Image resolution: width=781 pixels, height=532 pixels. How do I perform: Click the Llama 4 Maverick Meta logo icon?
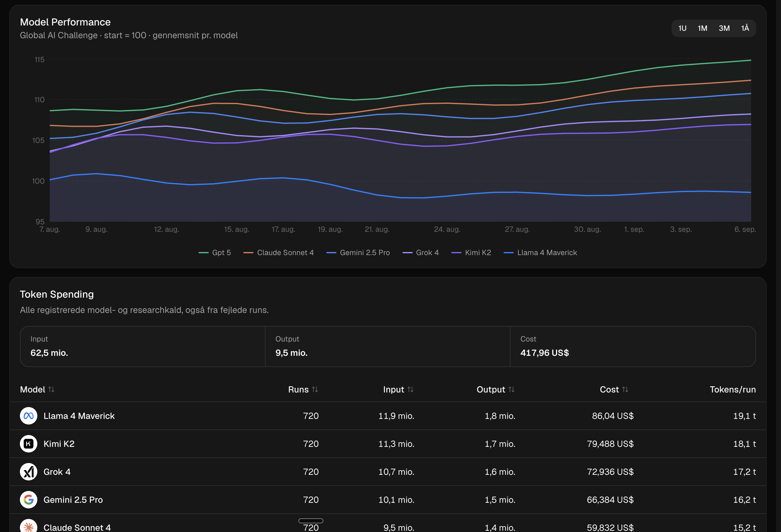point(29,416)
